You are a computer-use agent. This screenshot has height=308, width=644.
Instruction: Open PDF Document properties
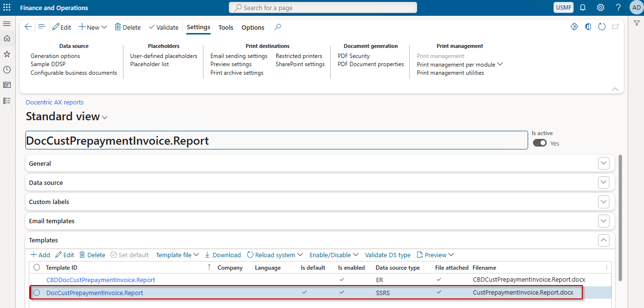[x=371, y=64]
